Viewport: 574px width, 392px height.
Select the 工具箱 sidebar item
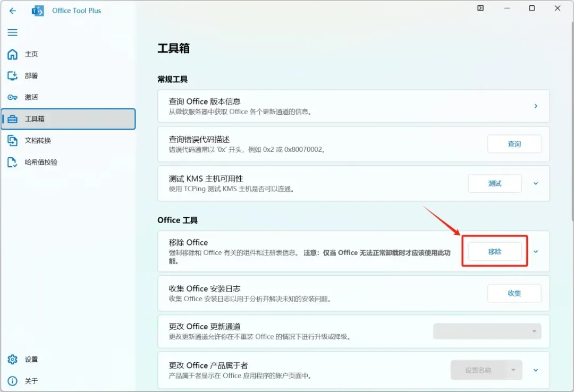[68, 119]
